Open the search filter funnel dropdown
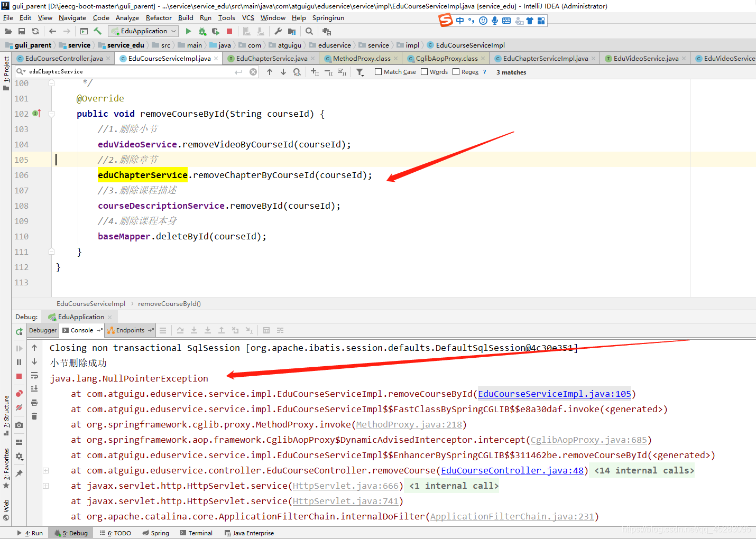 point(360,72)
